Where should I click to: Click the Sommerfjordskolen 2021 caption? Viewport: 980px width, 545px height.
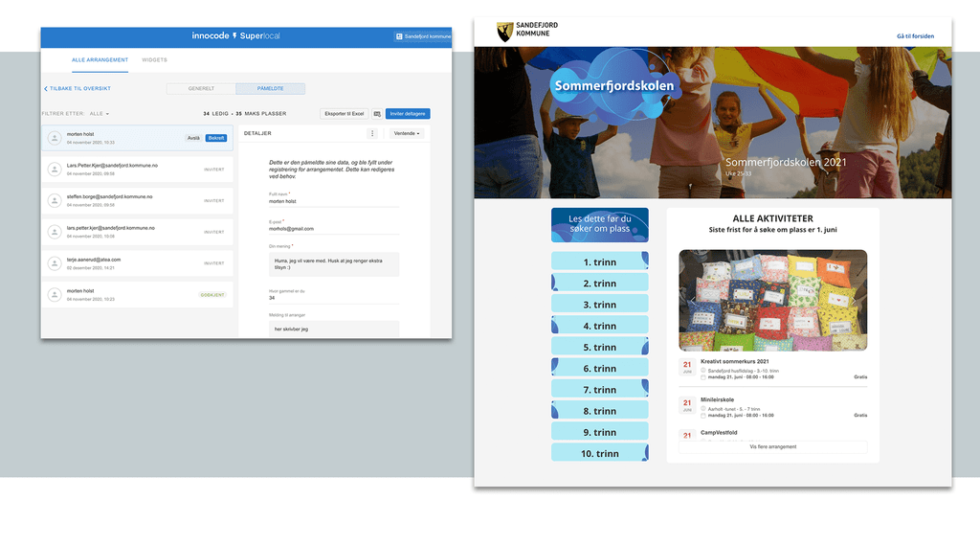(786, 162)
